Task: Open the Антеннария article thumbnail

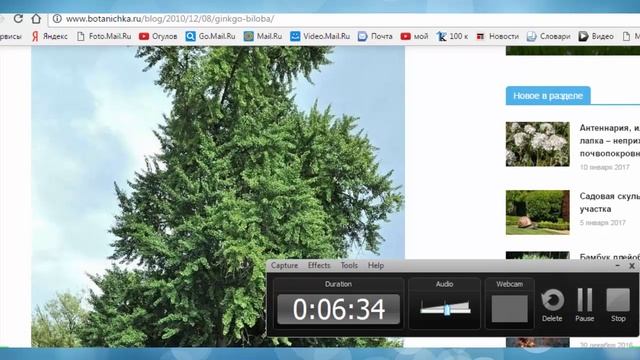Action: [x=538, y=144]
